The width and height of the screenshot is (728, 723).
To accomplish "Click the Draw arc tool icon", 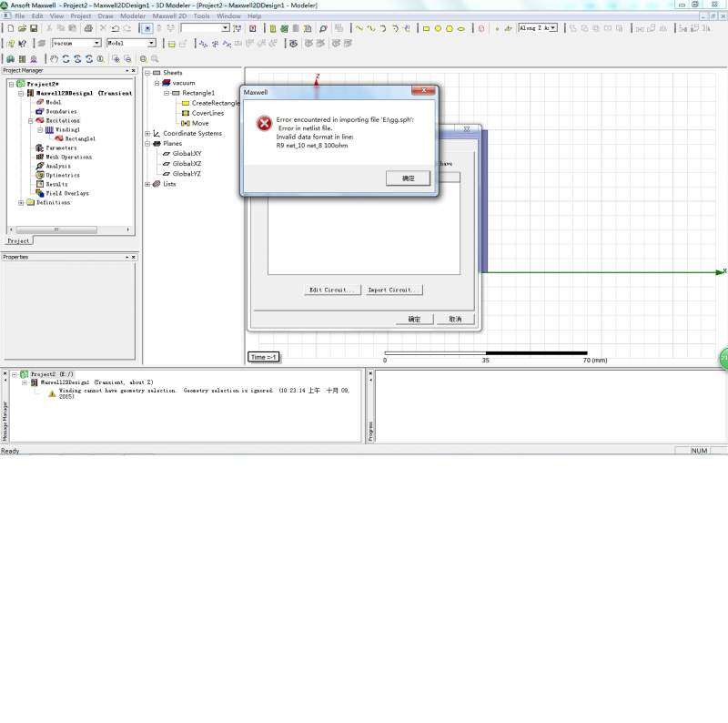I will click(383, 28).
